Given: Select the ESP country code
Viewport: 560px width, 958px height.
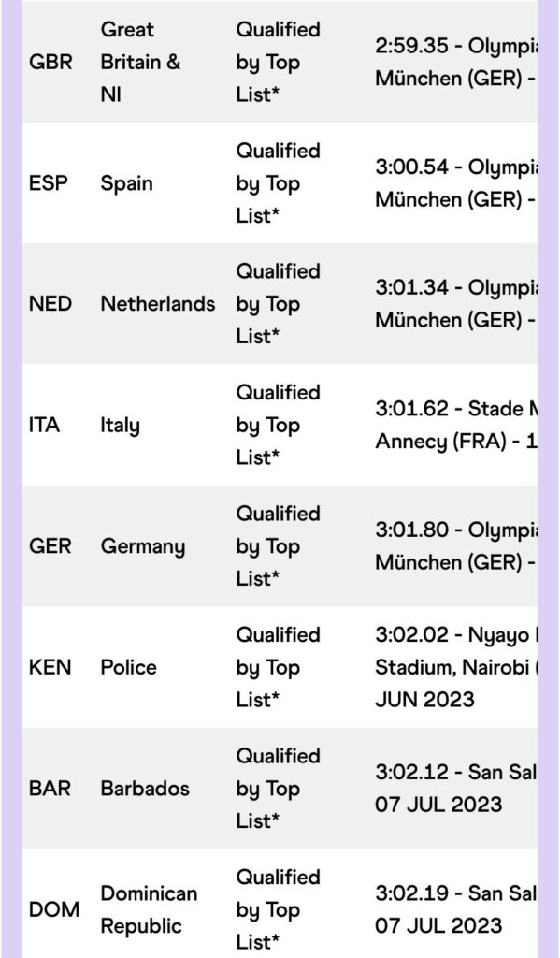Looking at the screenshot, I should (x=49, y=183).
